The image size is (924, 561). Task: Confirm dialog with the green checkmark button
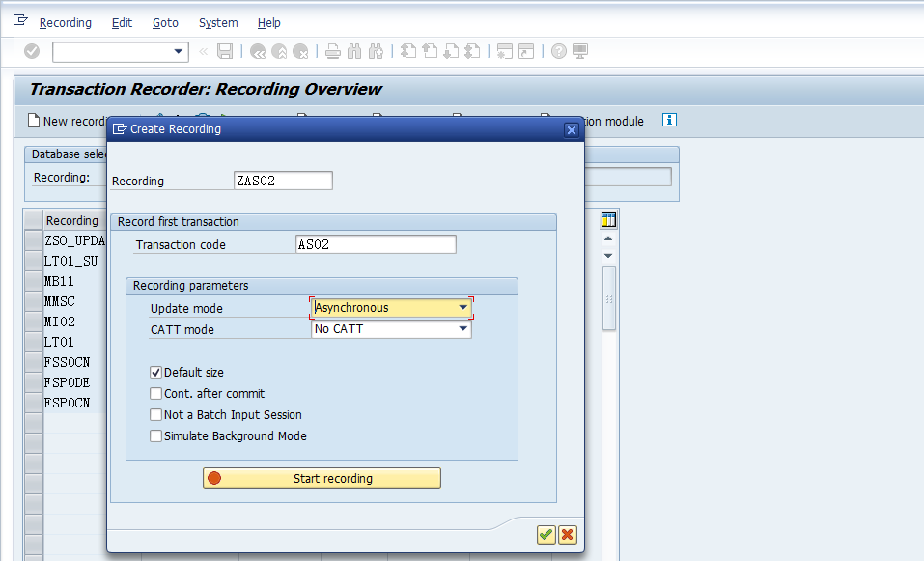coord(545,534)
